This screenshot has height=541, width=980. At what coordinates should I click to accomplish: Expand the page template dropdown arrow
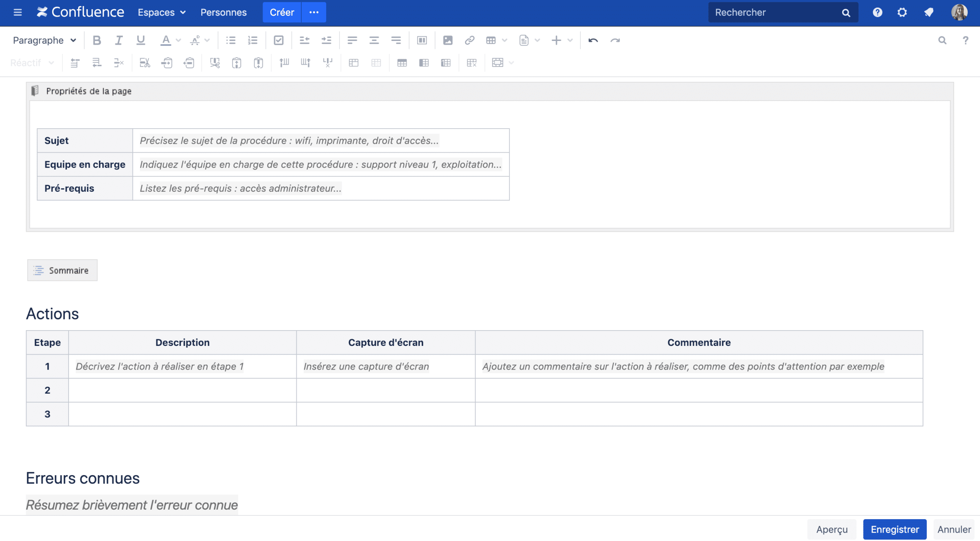[x=537, y=40]
